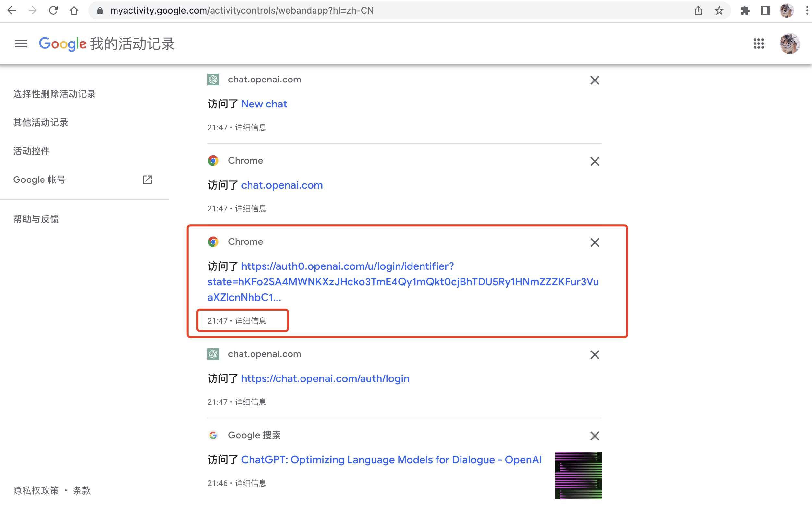Click the Chrome icon of auth0 login entry

pyautogui.click(x=213, y=242)
